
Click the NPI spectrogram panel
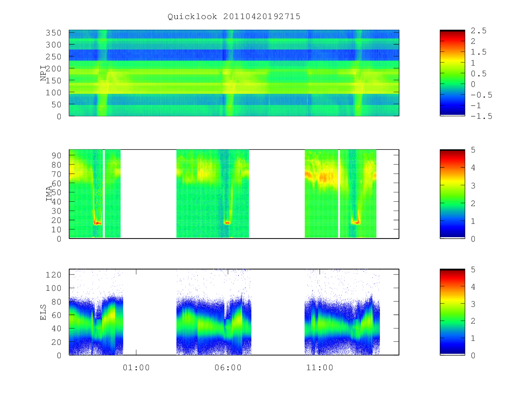[x=234, y=73]
